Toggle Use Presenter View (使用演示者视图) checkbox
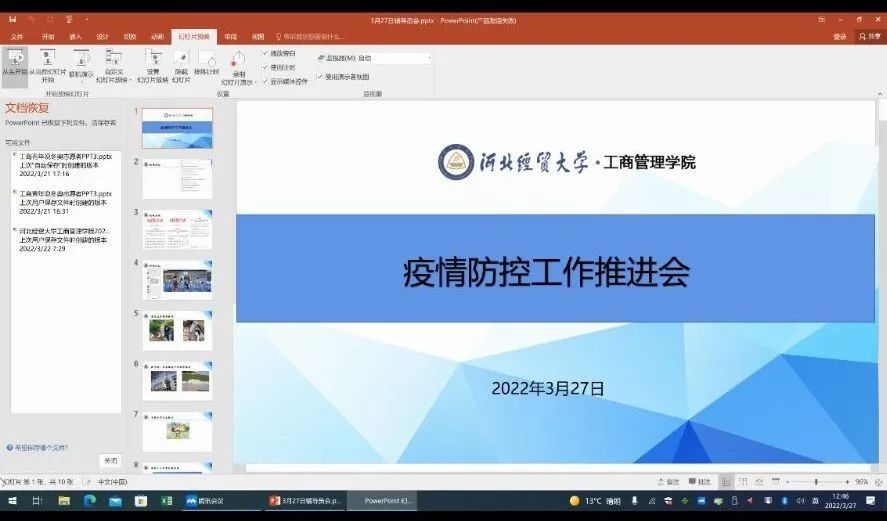The width and height of the screenshot is (887, 521). pyautogui.click(x=320, y=76)
